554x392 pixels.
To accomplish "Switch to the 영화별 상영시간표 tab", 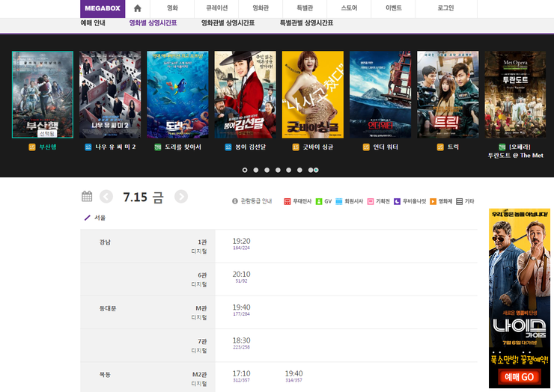I will tap(153, 23).
